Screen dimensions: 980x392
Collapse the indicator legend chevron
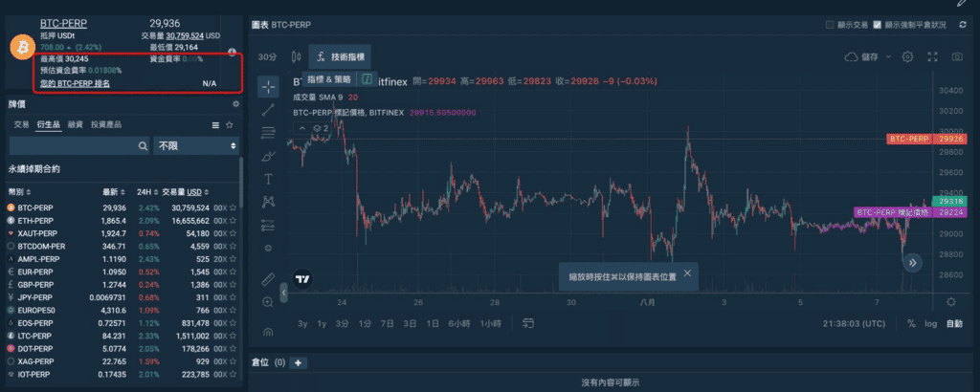(x=302, y=128)
